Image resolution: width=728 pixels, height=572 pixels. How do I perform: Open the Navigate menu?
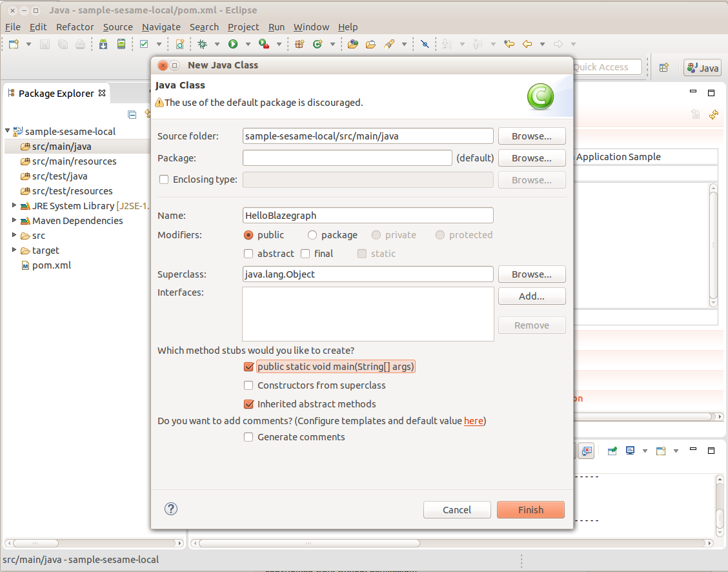point(161,27)
